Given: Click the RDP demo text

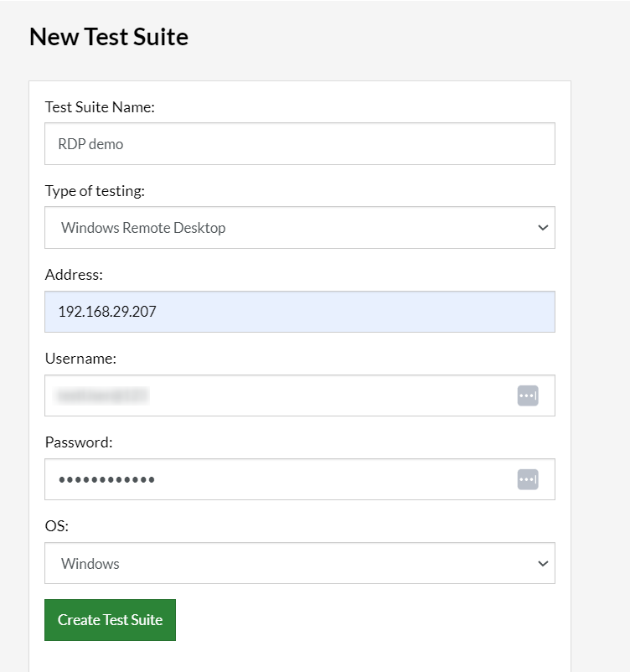Looking at the screenshot, I should point(90,144).
